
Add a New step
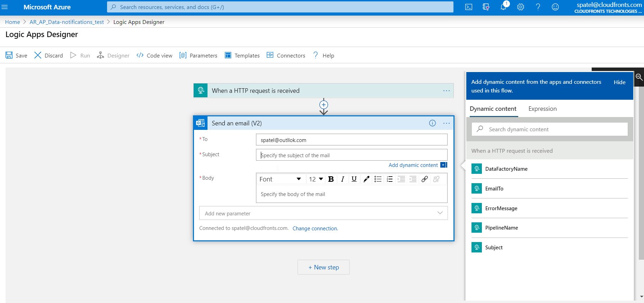pyautogui.click(x=324, y=267)
